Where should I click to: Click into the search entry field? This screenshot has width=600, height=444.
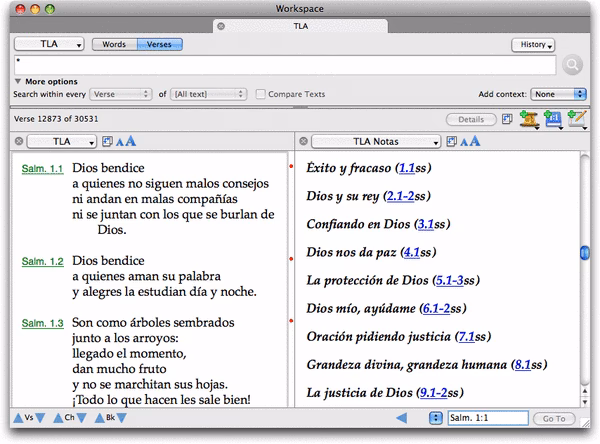[285, 65]
